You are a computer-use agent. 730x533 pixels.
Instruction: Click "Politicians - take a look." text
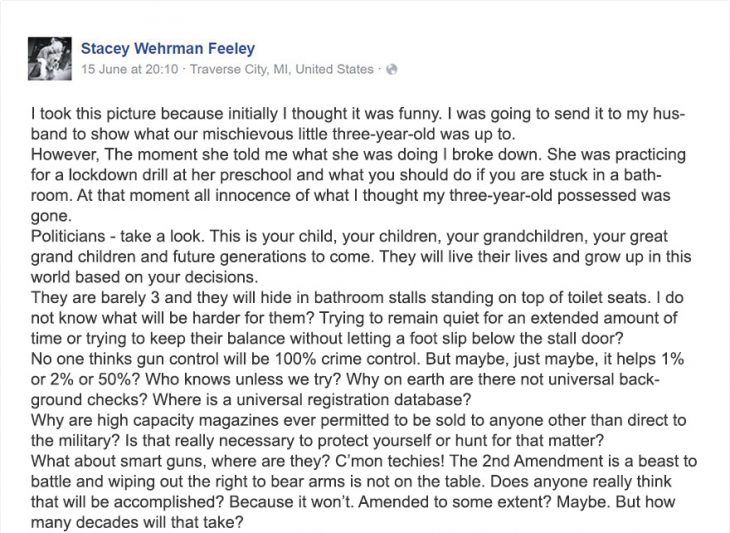click(x=117, y=236)
